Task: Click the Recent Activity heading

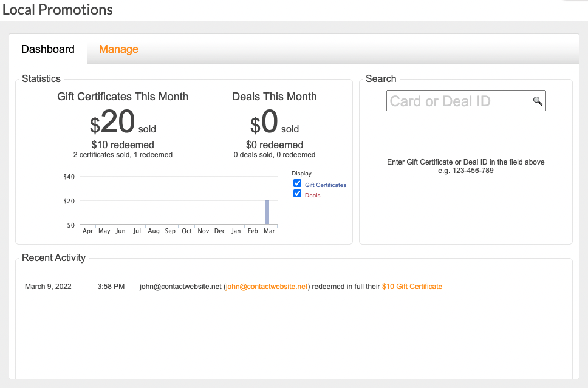Action: (53, 257)
